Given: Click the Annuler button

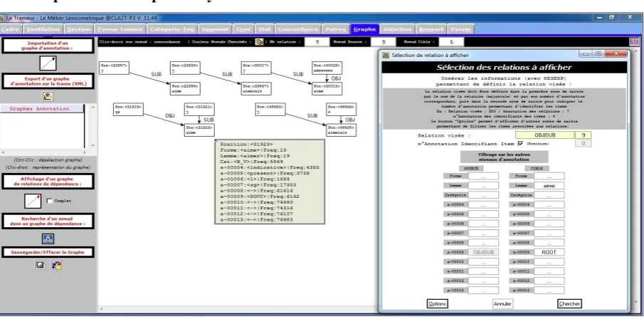Looking at the screenshot, I should [502, 304].
